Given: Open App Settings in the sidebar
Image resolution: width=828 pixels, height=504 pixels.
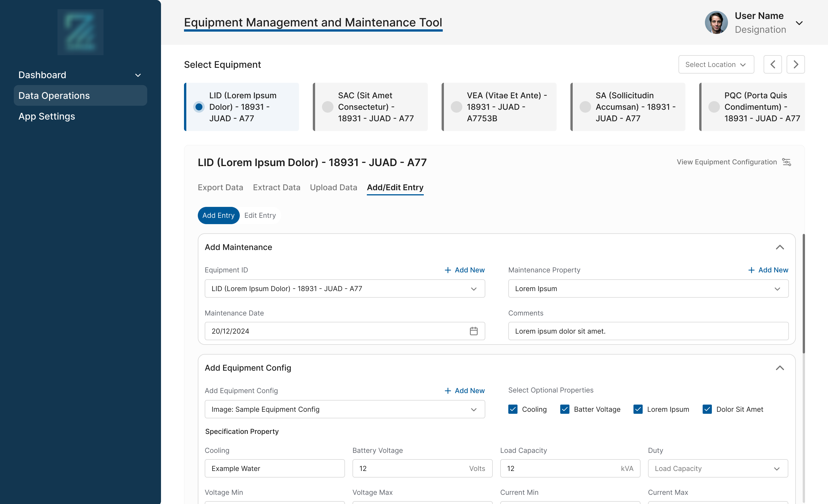Looking at the screenshot, I should [47, 116].
